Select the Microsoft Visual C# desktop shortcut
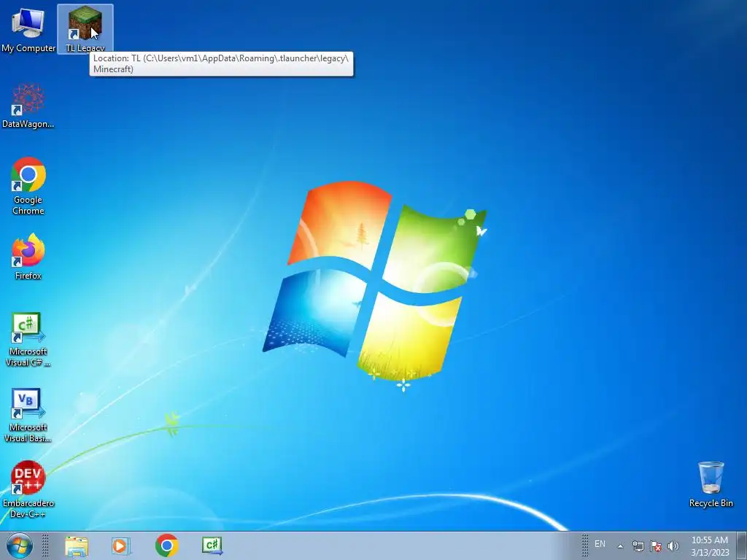Viewport: 747px width, 560px height. coord(28,340)
